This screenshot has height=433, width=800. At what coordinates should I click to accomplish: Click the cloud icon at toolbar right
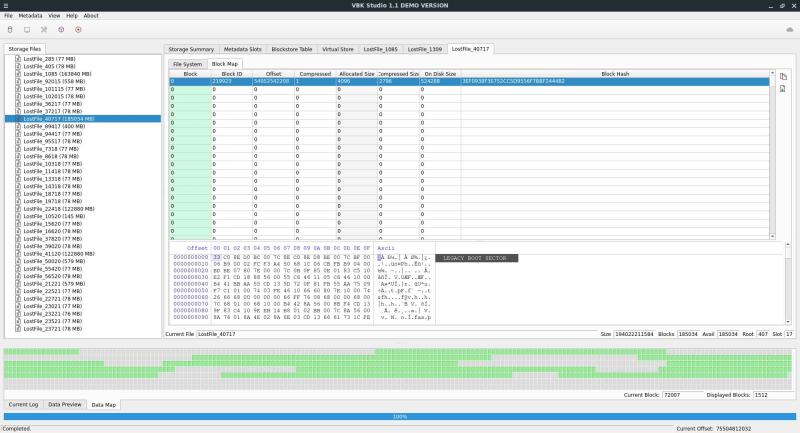point(790,30)
